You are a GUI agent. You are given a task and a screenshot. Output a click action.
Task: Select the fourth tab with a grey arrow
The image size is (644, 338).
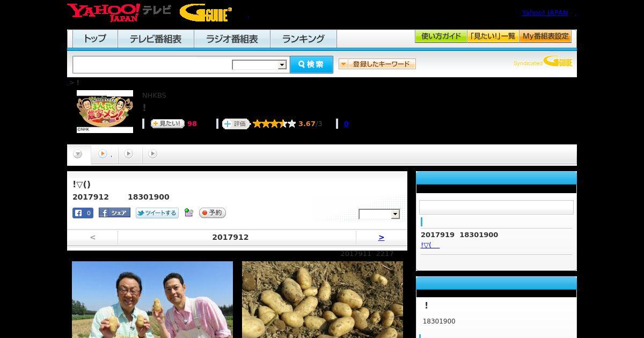pyautogui.click(x=153, y=154)
